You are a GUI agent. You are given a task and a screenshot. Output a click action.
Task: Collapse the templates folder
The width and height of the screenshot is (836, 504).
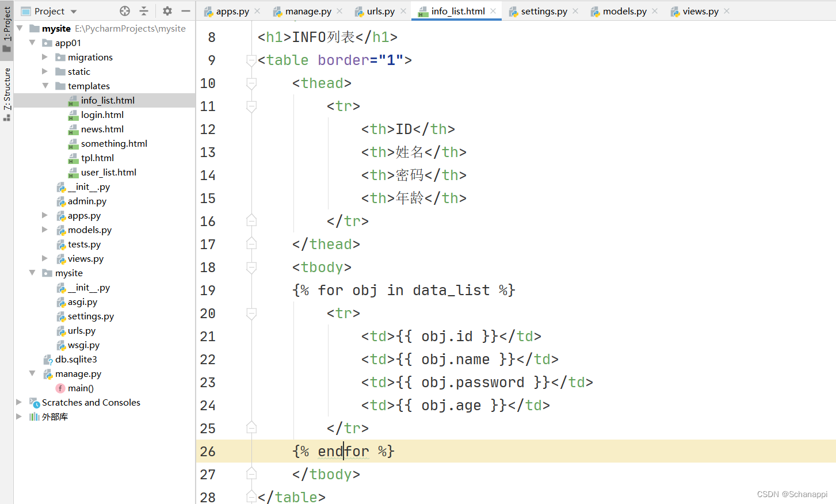tap(45, 86)
